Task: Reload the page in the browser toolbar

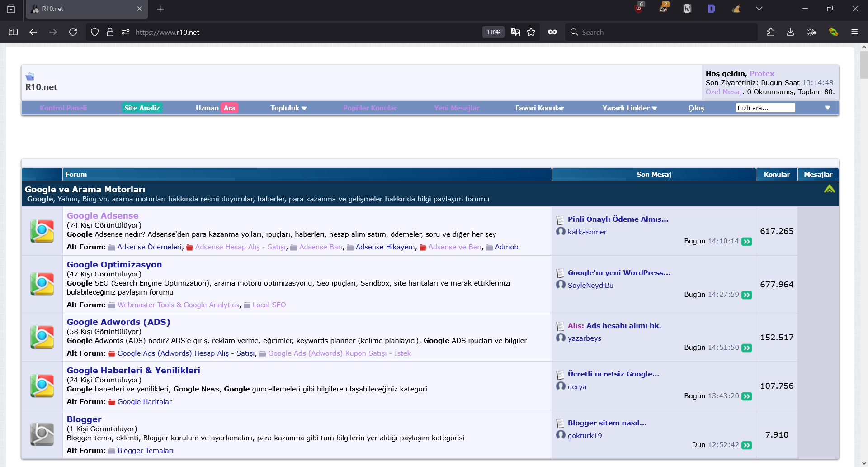Action: 73,32
